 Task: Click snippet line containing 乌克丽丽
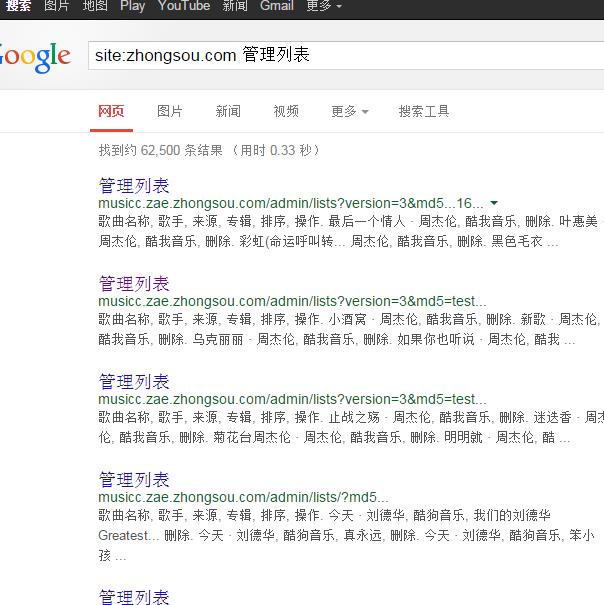pos(337,340)
